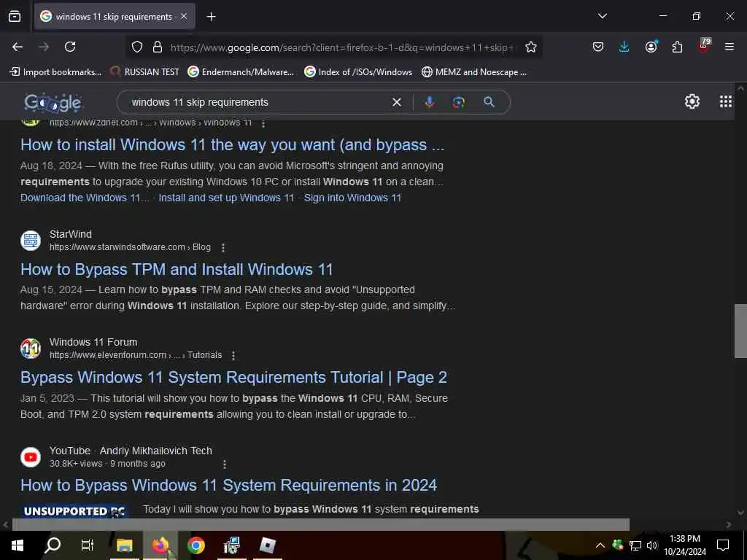
Task: Reload the current page
Action: 70,47
